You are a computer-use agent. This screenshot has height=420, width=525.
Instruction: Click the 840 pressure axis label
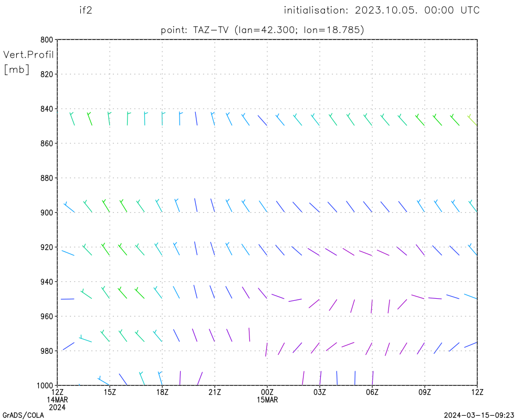(47, 109)
